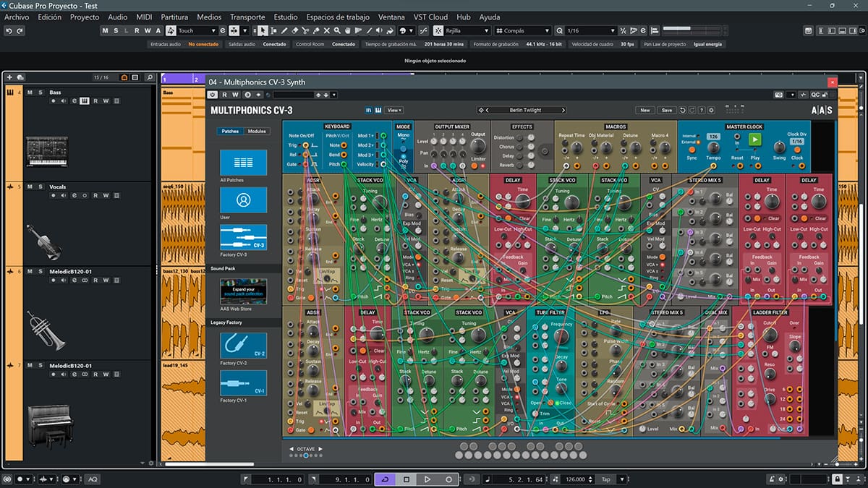This screenshot has width=868, height=488.
Task: Open the VST Cloud menu
Action: coord(430,17)
